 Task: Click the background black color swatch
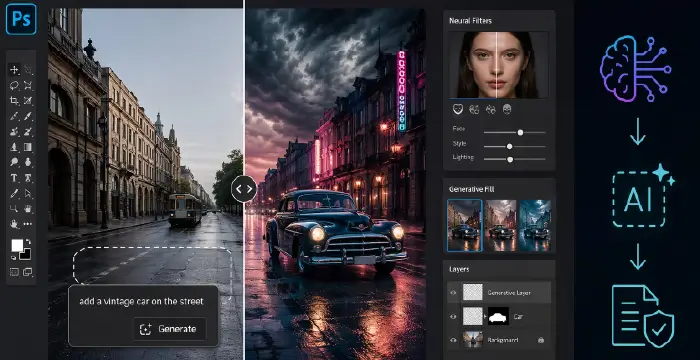click(x=25, y=254)
